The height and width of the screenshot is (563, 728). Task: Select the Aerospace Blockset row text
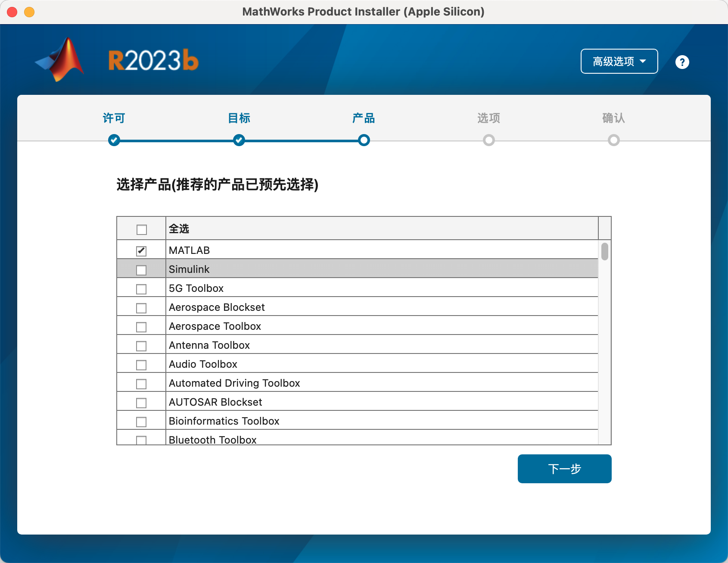click(x=217, y=307)
